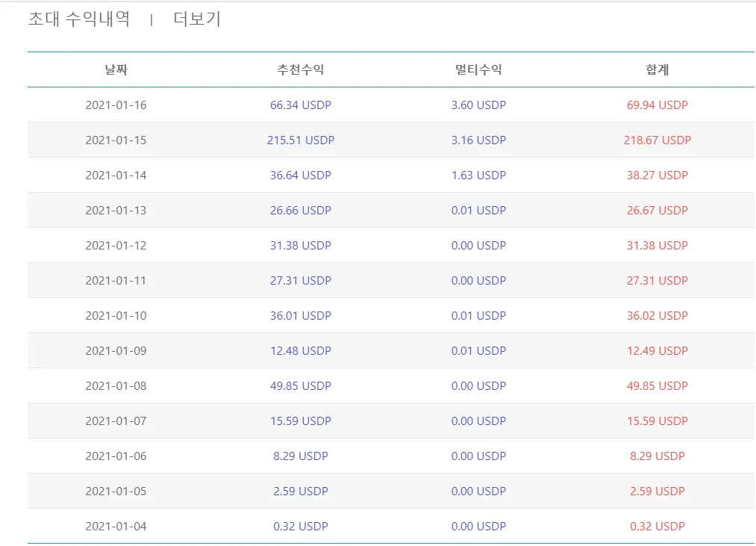This screenshot has height=546, width=756.
Task: Select the date 2021-01-12
Action: (x=116, y=245)
